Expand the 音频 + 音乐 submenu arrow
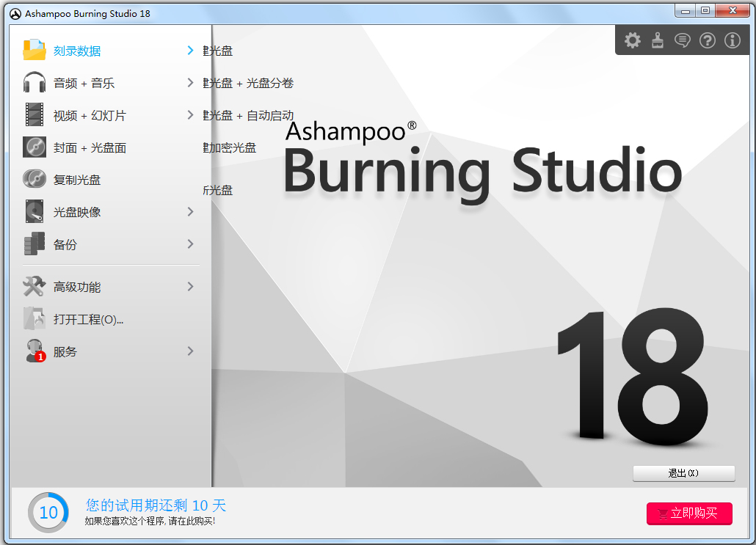This screenshot has height=545, width=756. (190, 83)
